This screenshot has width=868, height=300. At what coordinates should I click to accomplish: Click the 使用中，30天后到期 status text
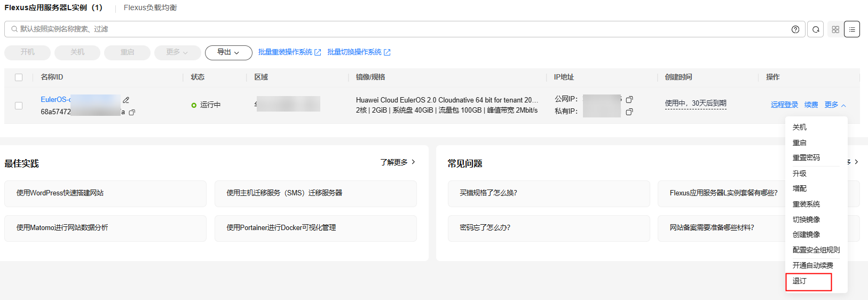point(696,104)
